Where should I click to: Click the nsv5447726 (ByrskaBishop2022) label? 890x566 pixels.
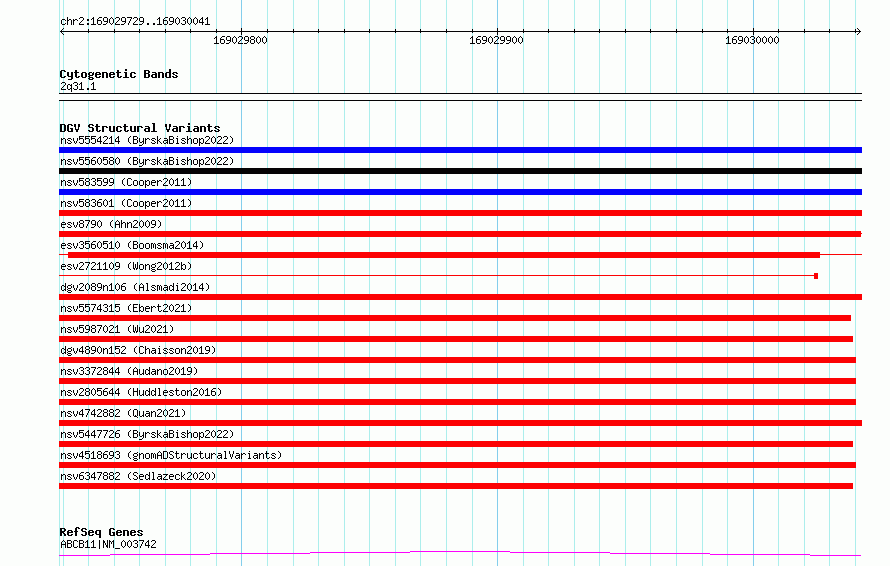coord(147,434)
